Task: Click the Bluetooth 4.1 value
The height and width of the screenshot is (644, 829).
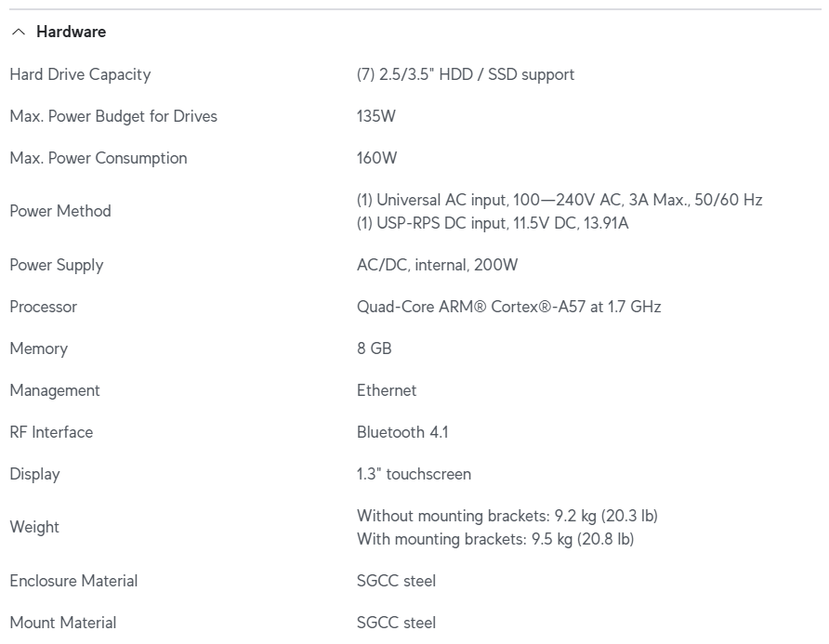Action: [x=402, y=432]
